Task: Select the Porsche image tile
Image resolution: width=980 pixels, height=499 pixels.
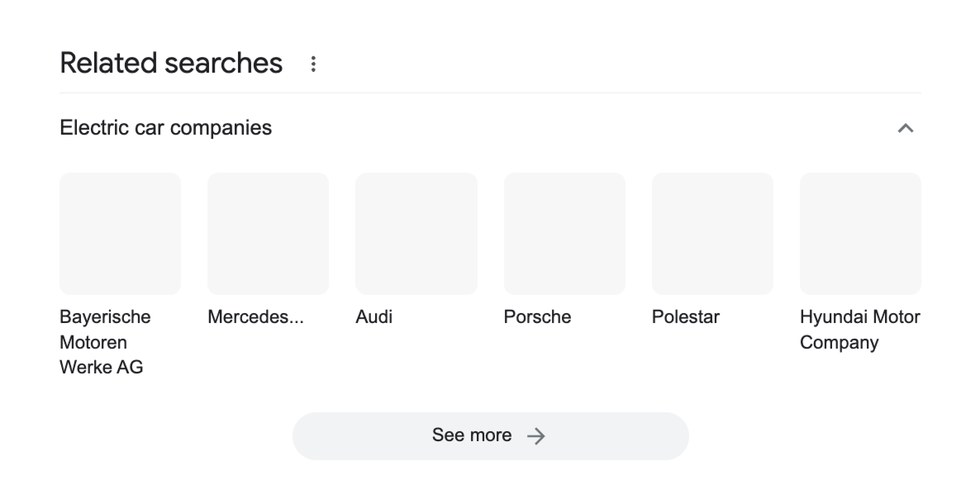Action: 564,233
